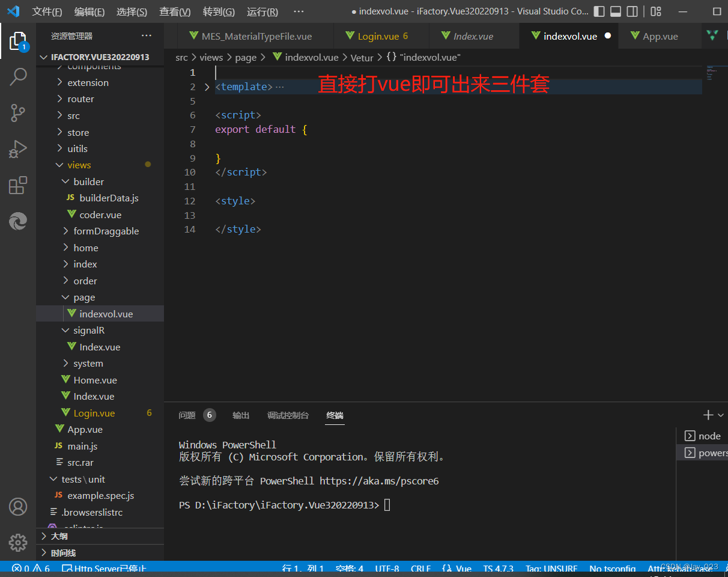728x577 pixels.
Task: Toggle the primary sidebar layout icon
Action: [x=599, y=11]
